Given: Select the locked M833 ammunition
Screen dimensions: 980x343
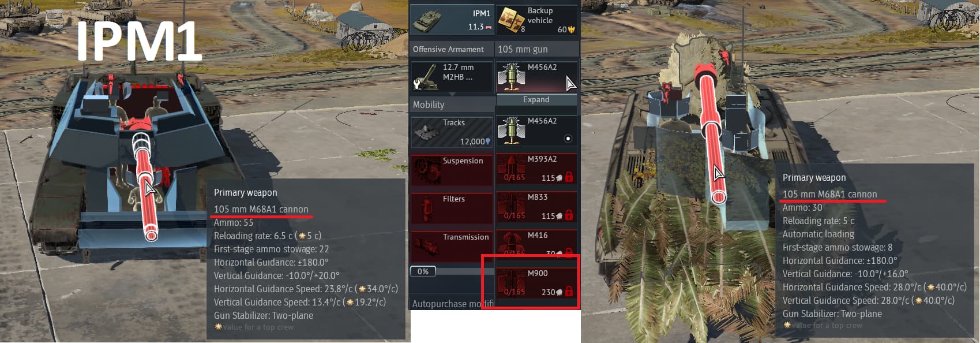Looking at the screenshot, I should 537,208.
